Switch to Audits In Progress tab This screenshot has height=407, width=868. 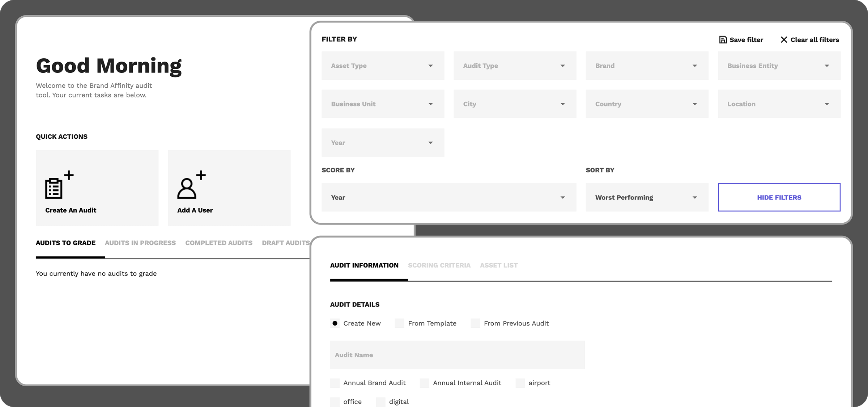(x=140, y=243)
